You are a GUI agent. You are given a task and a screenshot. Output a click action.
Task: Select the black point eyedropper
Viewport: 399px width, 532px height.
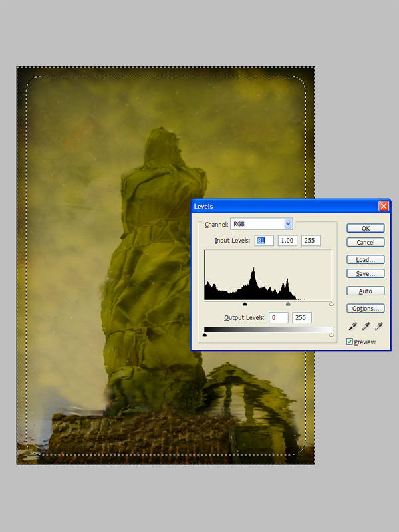[x=353, y=326]
